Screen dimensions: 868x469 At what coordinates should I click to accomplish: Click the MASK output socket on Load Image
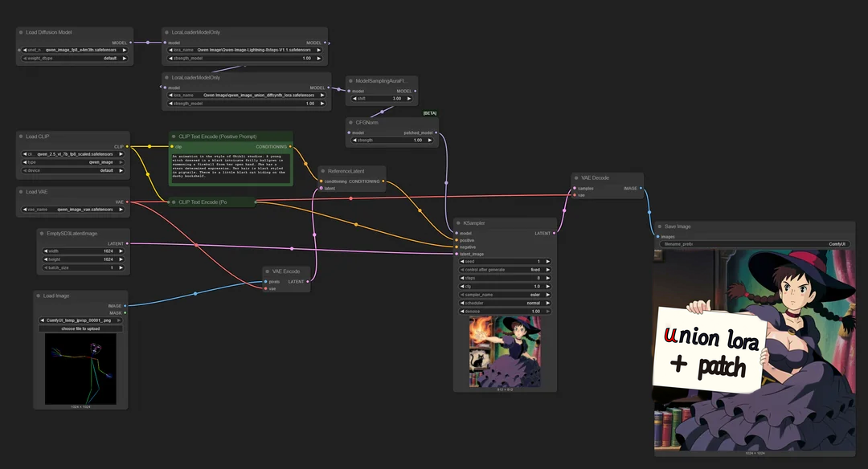[125, 313]
